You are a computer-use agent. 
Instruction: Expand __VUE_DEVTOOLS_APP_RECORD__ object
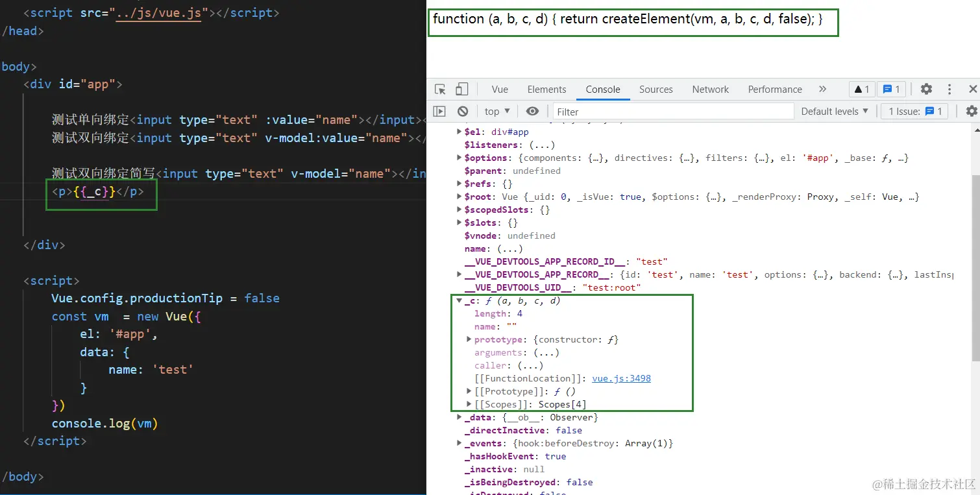459,274
